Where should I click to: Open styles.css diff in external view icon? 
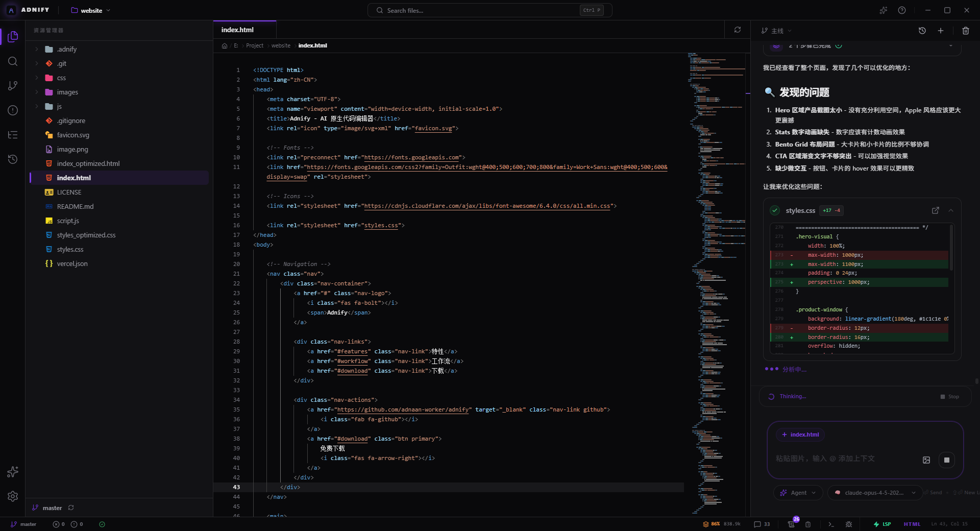(936, 210)
